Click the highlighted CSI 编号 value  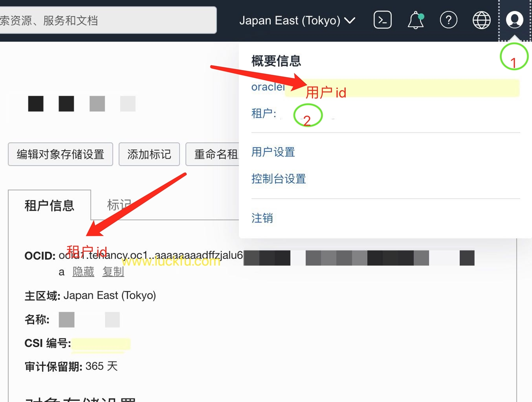pyautogui.click(x=101, y=344)
